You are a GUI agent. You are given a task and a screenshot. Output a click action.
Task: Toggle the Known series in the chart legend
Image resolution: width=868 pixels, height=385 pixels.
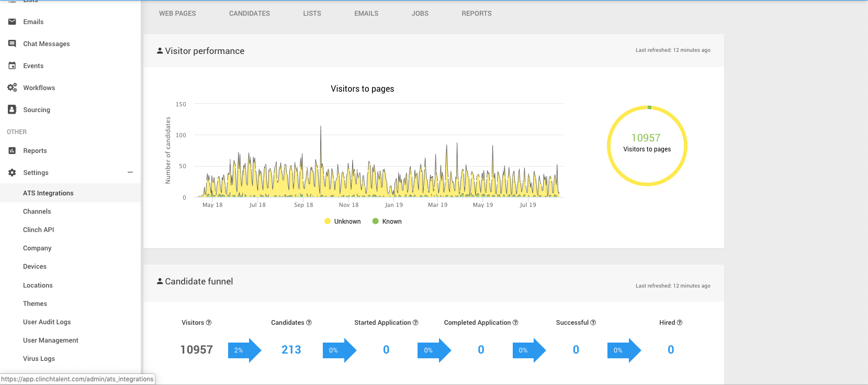(387, 221)
